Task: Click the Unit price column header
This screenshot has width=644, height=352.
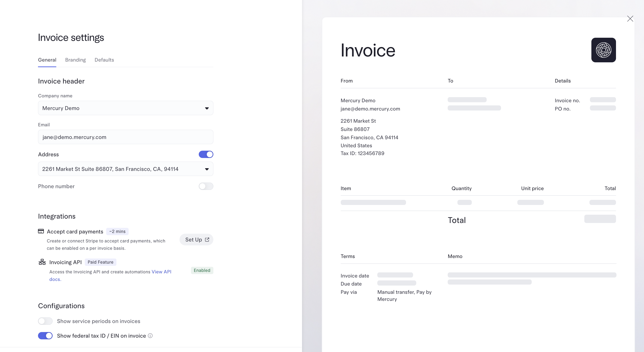Action: pos(532,188)
